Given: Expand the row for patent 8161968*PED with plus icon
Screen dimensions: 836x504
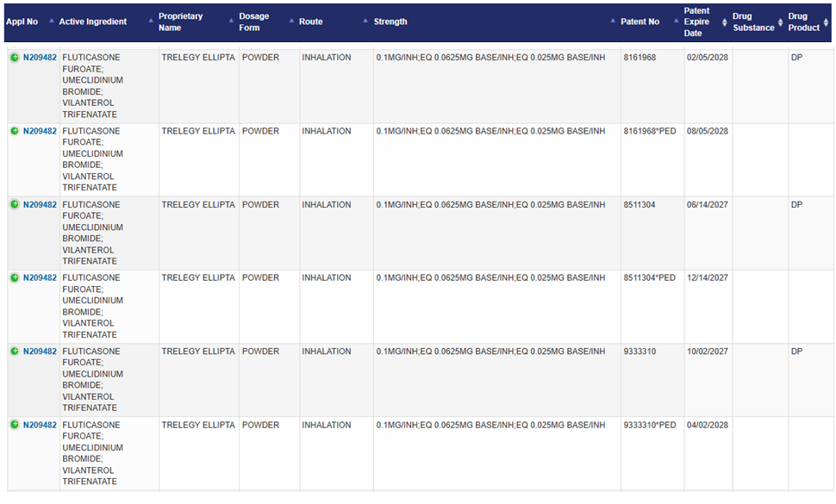Looking at the screenshot, I should (x=15, y=131).
